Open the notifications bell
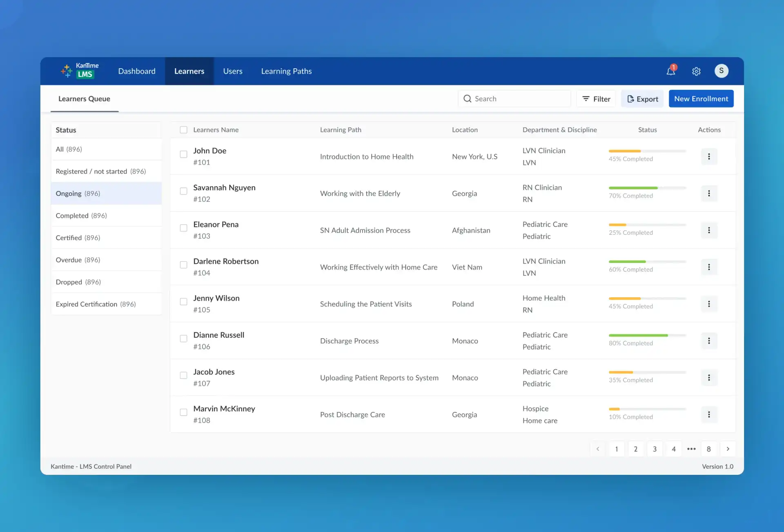Screen dimensions: 784x532 point(671,71)
